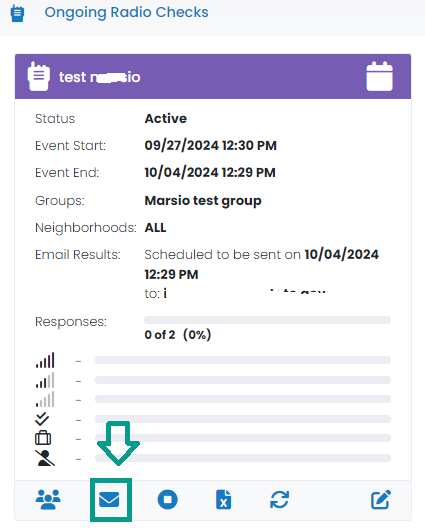Click the blue radio icon beside page title

(18, 13)
